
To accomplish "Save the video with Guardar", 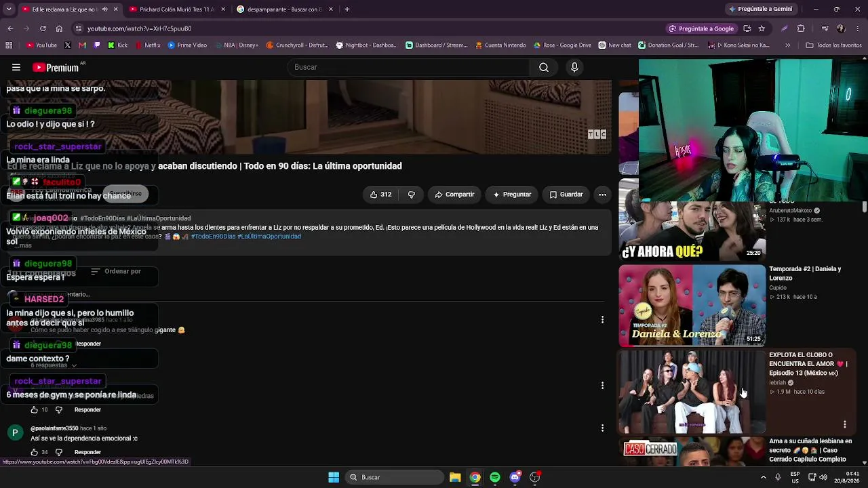I will tap(566, 195).
